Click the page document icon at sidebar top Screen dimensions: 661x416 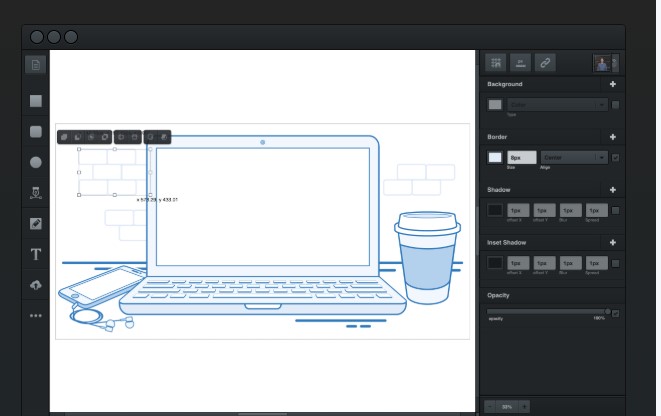coord(36,65)
